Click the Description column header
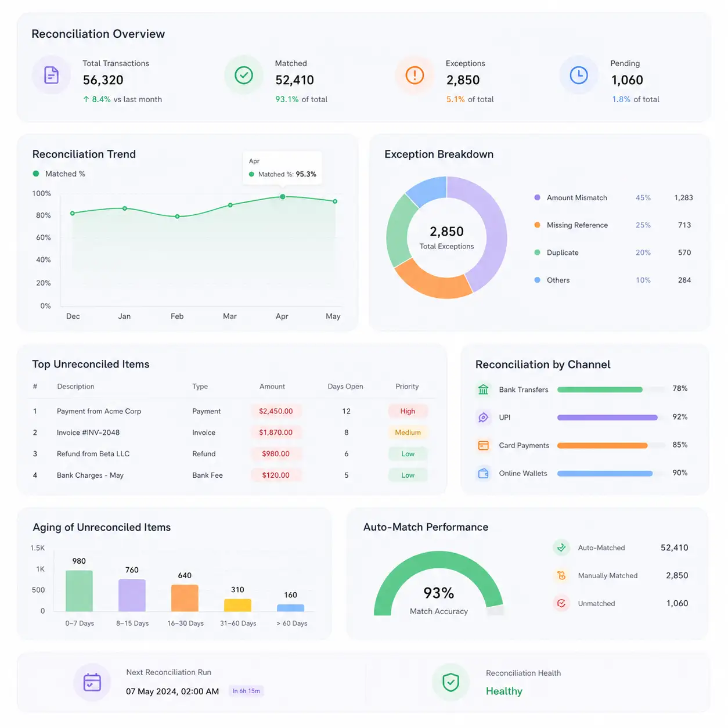The image size is (728, 728). [75, 387]
